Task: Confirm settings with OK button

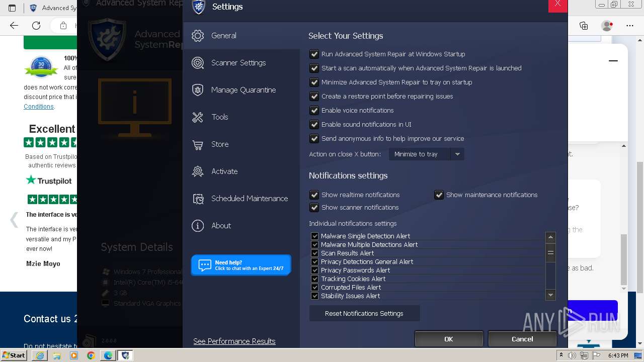Action: tap(449, 339)
